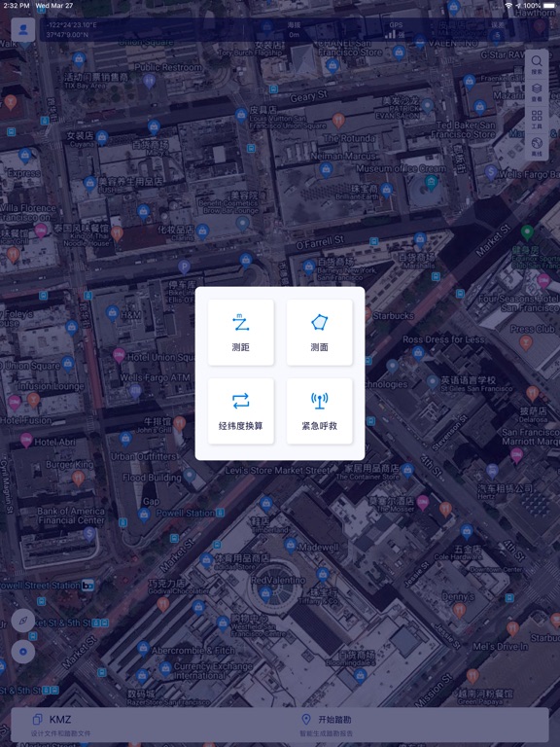
Task: Select the H&M shopping pin
Action: [x=113, y=313]
